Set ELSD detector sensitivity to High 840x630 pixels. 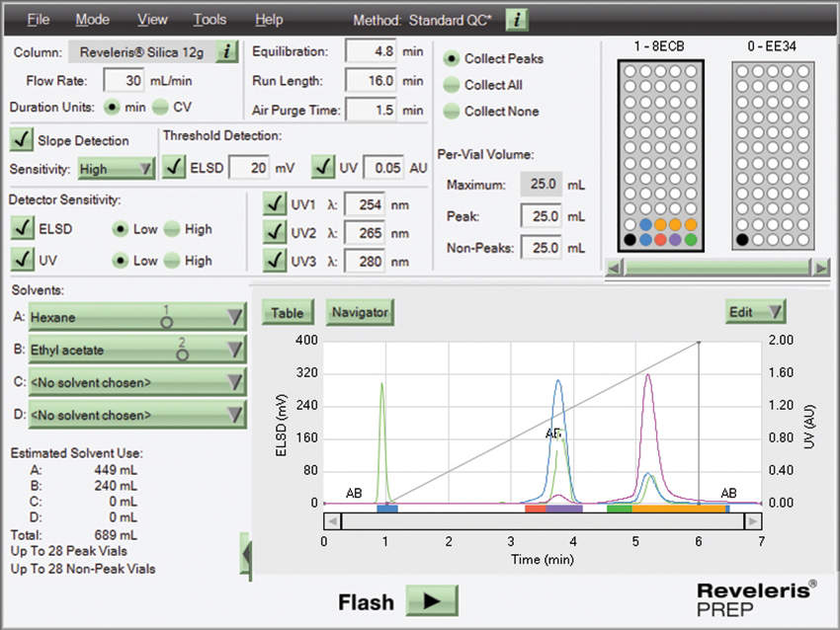(171, 229)
